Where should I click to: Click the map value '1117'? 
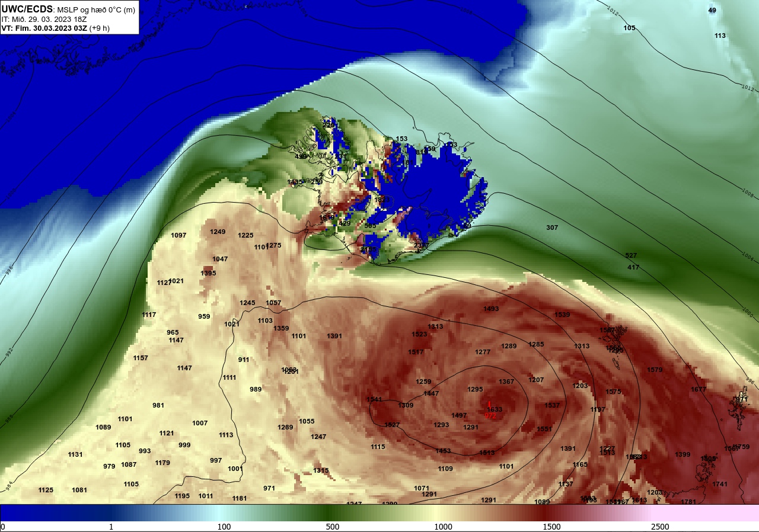coord(149,315)
